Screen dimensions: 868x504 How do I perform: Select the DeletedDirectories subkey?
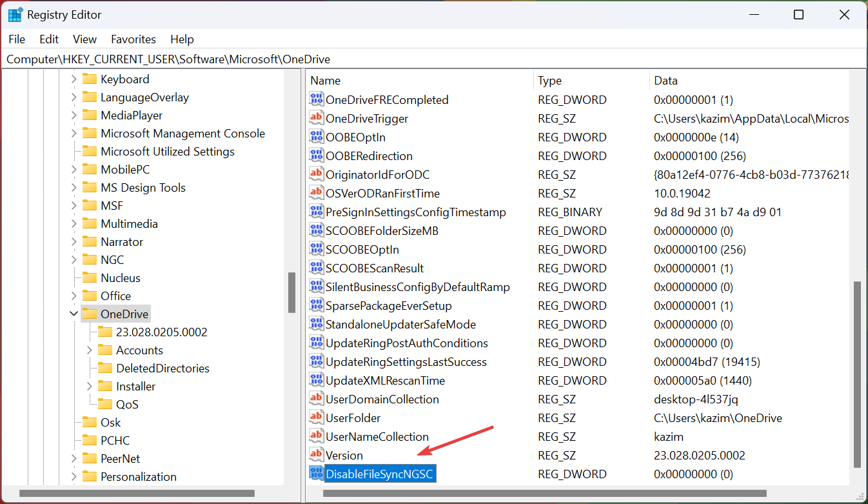coord(163,368)
